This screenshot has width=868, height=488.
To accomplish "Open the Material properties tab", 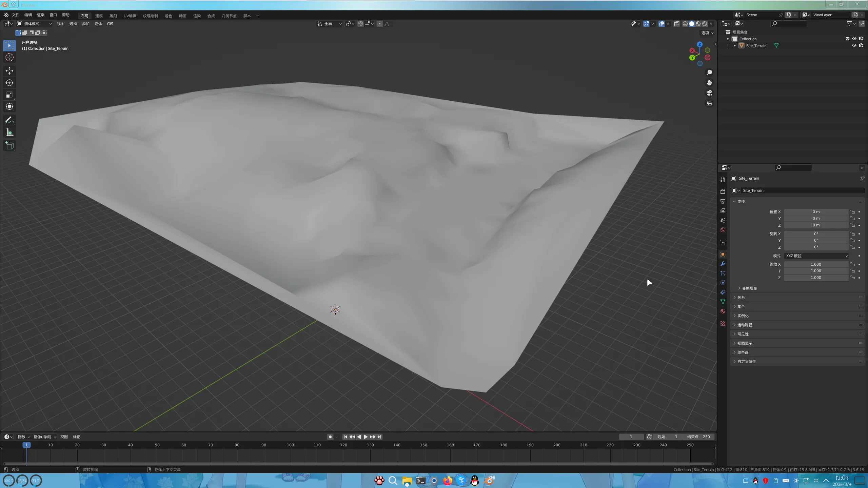I will coord(723,311).
